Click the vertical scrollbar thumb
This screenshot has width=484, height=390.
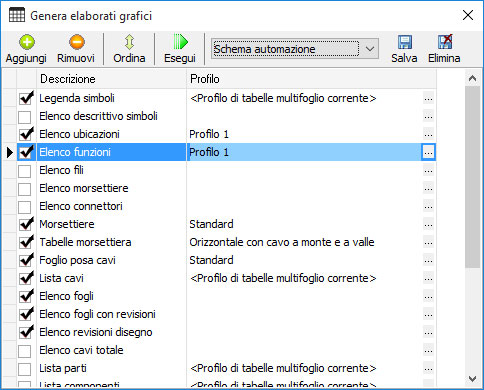(x=472, y=177)
